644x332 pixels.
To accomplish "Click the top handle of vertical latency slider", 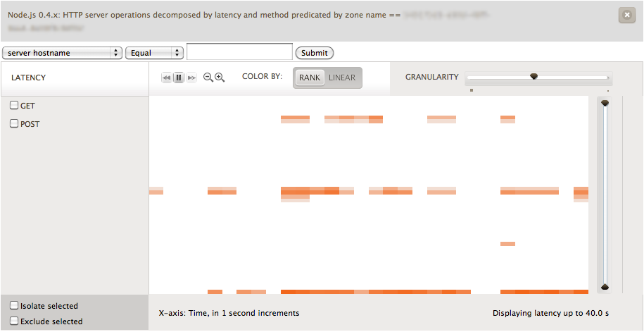I will (605, 103).
